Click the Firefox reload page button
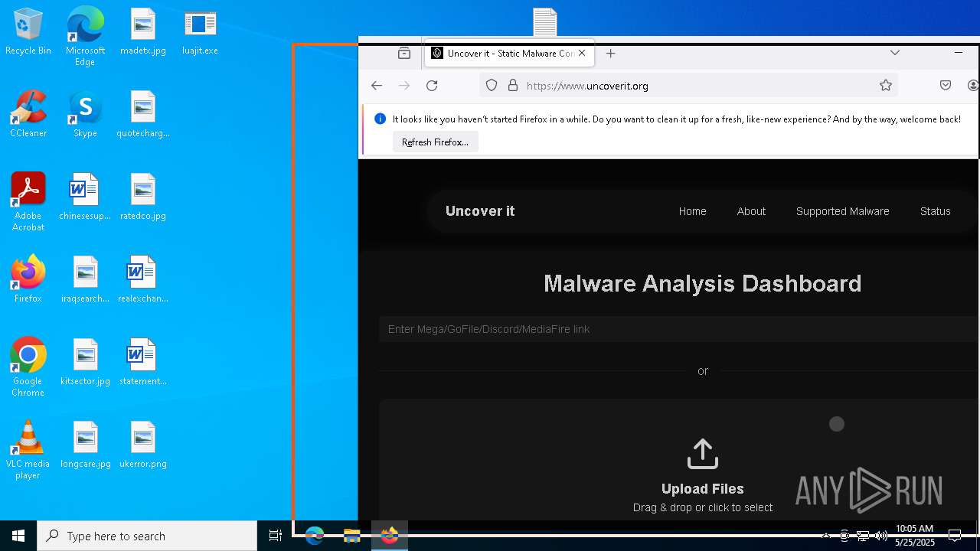This screenshot has height=551, width=980. (432, 86)
